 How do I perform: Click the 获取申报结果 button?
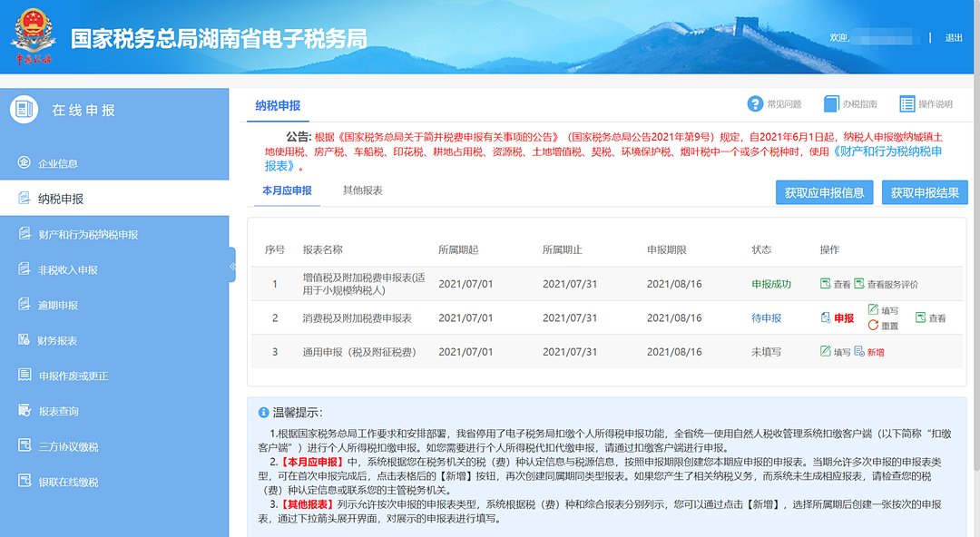point(925,192)
